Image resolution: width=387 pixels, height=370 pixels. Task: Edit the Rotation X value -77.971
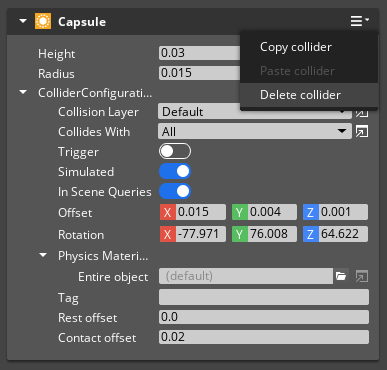(201, 234)
